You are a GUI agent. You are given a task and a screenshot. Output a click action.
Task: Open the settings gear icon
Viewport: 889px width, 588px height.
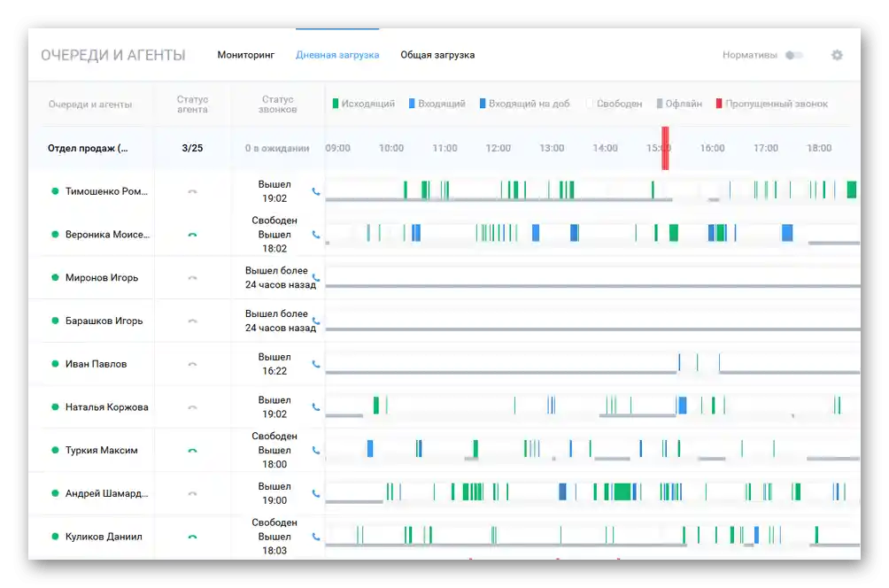click(837, 55)
